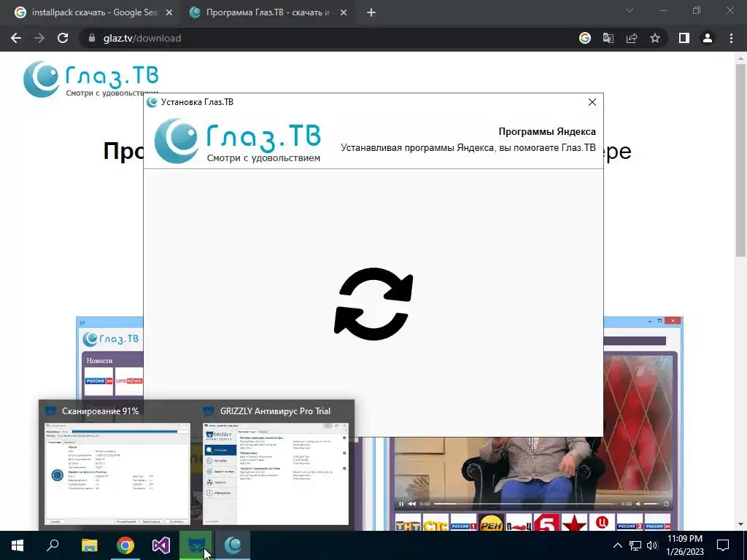Click the browser forward arrow
The image size is (747, 560).
39,38
